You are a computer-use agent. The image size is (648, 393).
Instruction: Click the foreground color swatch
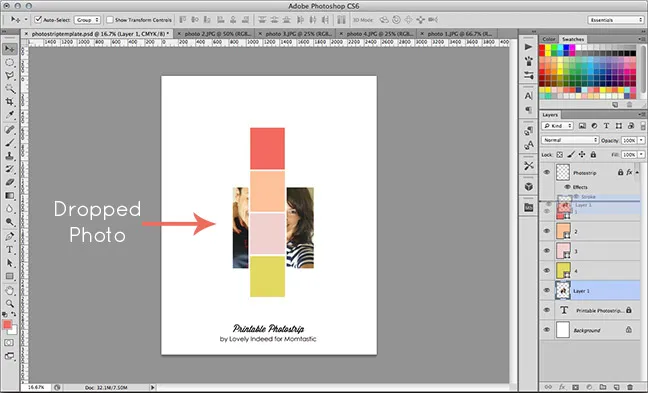pyautogui.click(x=7, y=325)
